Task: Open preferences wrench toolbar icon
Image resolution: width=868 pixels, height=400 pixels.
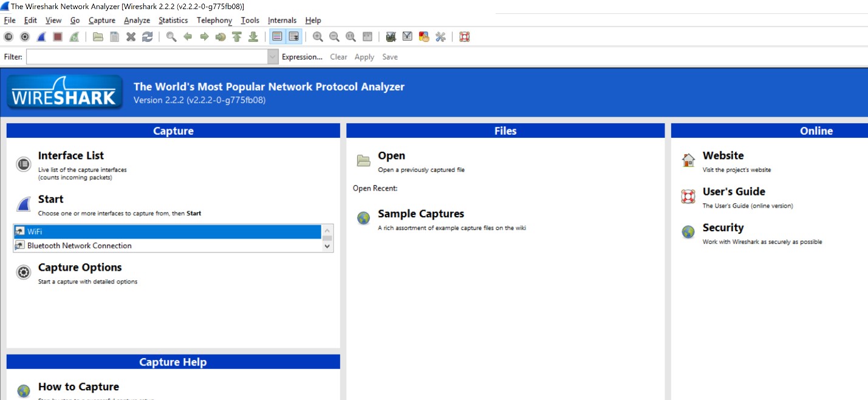Action: point(440,37)
